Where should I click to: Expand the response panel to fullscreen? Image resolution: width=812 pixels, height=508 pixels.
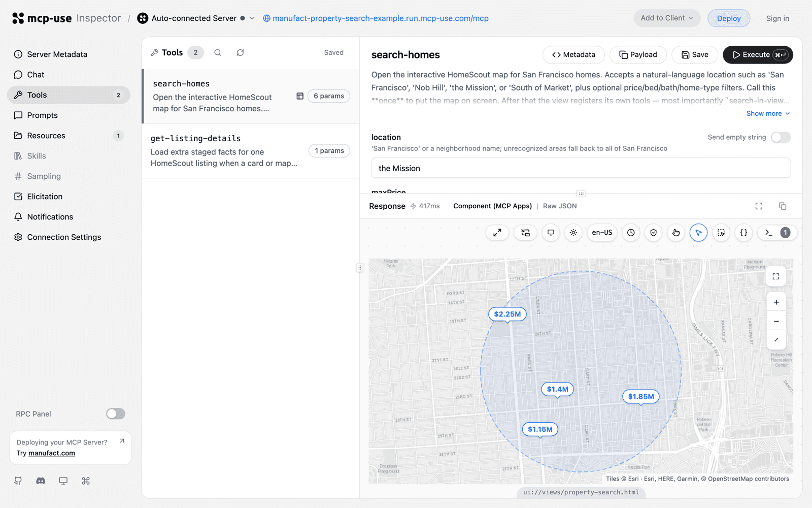pos(759,206)
